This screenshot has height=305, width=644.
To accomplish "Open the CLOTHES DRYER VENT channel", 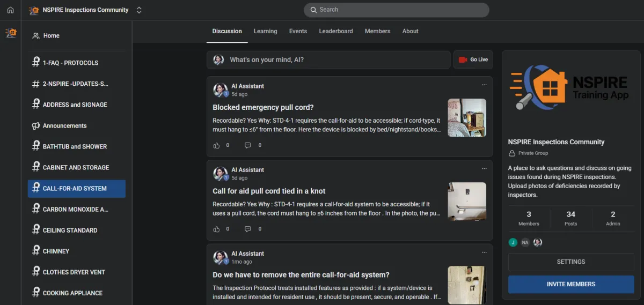I will coord(77,272).
